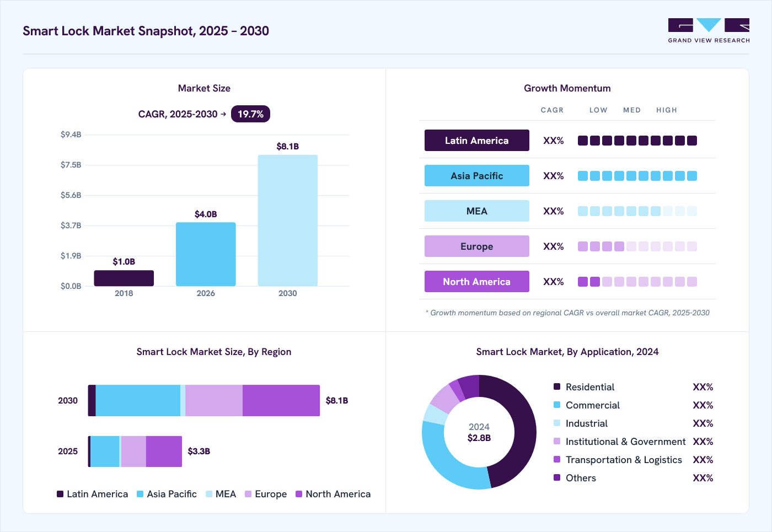Click the Asia Pacific segment in 2025 bar
Viewport: 772px width, 532px height.
click(x=105, y=451)
